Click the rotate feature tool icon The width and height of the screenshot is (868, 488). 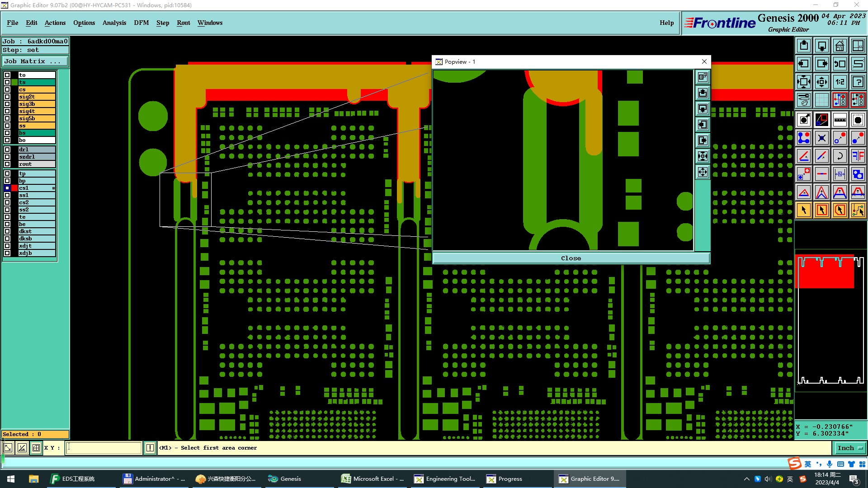pos(840,156)
